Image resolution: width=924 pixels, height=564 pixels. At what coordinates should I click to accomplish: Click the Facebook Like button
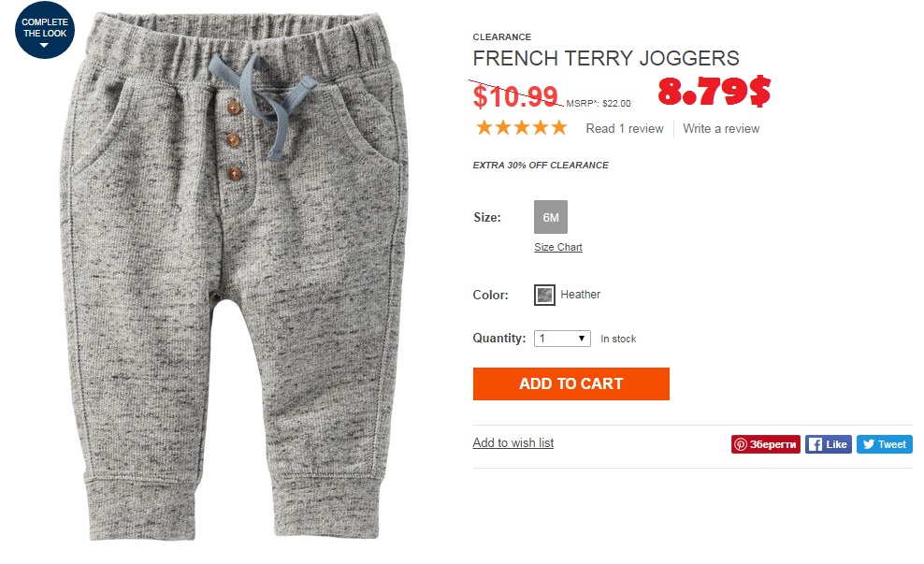click(x=828, y=444)
